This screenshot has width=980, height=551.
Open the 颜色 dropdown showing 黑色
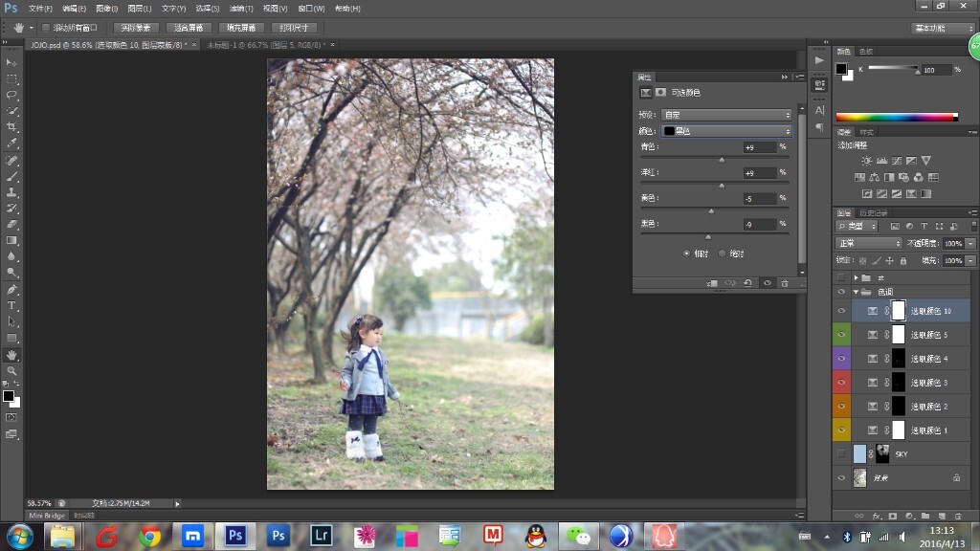(726, 131)
